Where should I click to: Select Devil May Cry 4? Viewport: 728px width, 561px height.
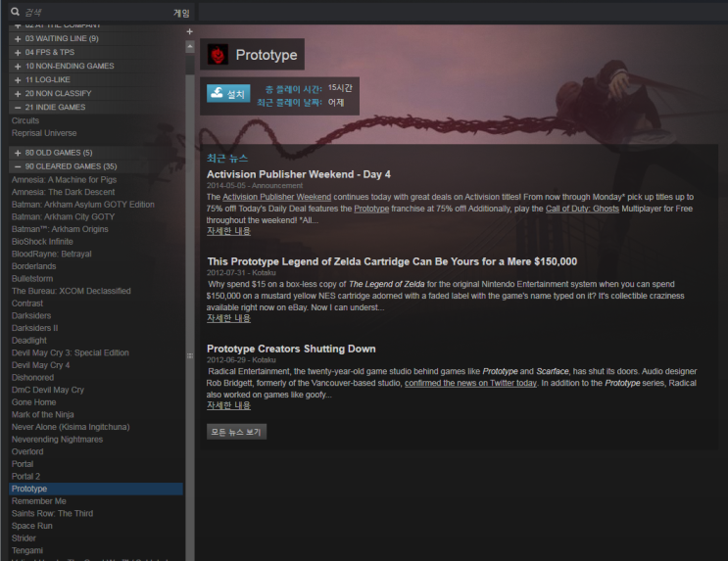(x=40, y=365)
